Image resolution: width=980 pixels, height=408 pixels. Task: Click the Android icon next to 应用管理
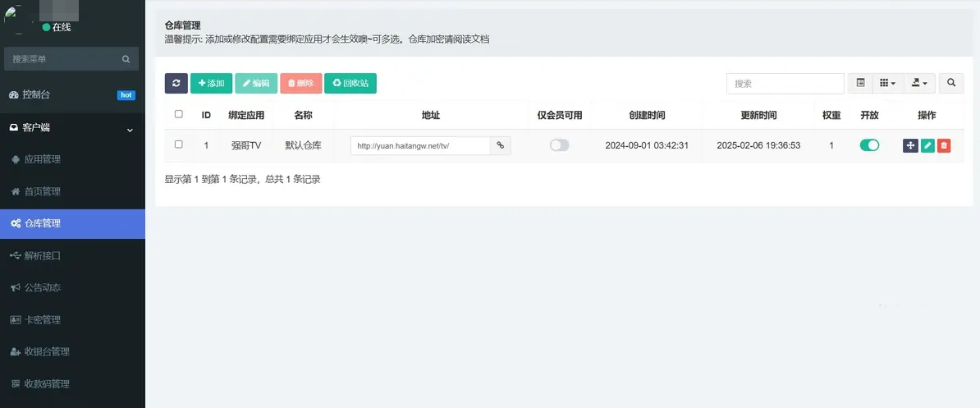[16, 159]
